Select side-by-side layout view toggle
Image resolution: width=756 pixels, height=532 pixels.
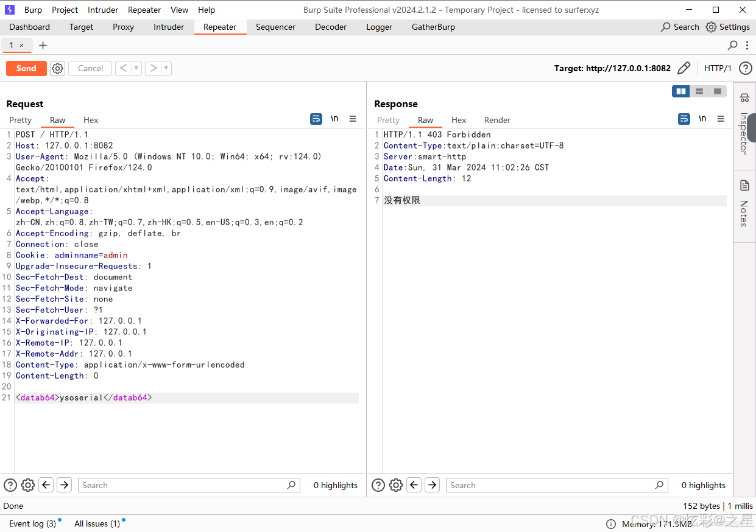coord(681,91)
